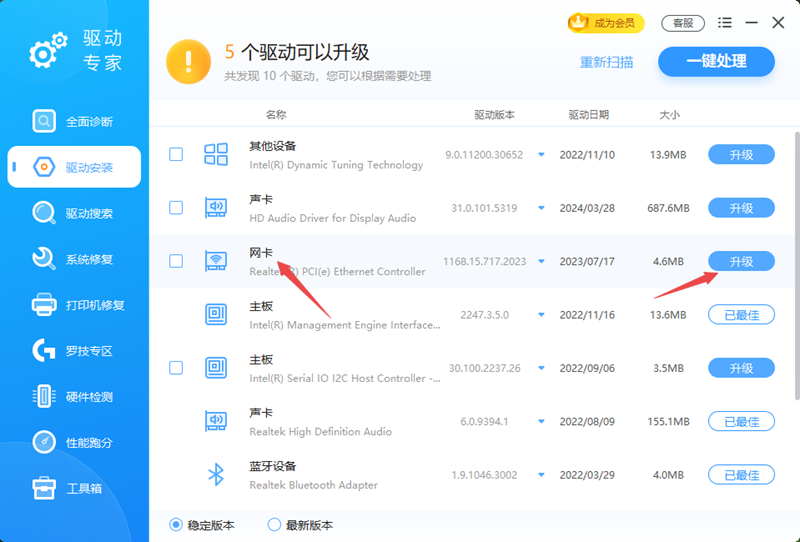This screenshot has width=800, height=542.
Task: Select the 稳定版本 radio button
Action: 176,525
